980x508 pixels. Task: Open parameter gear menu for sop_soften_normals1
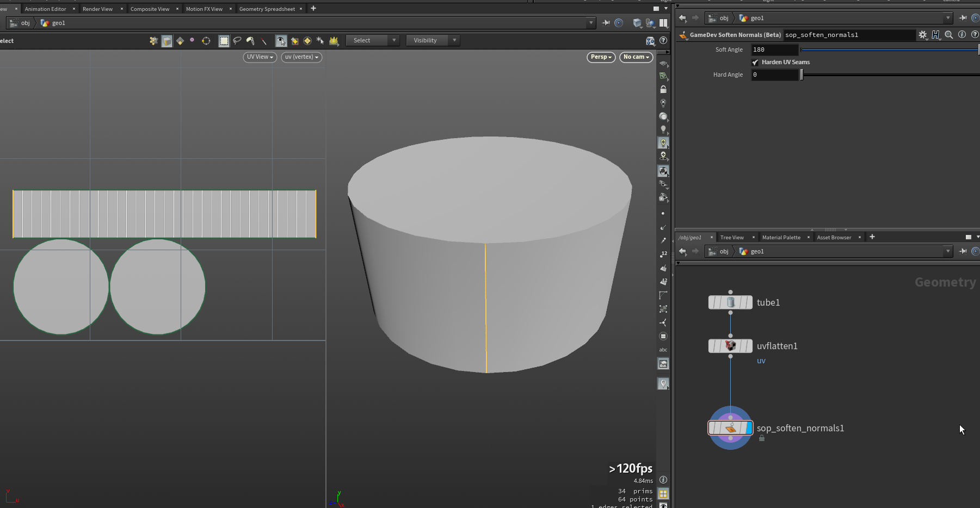(x=923, y=35)
